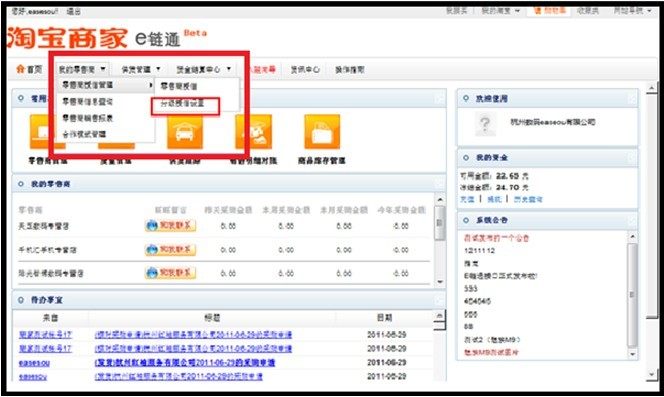This screenshot has width=664, height=397.
Task: Click circle icon on 待办事宜 panel header
Action: pyautogui.click(x=21, y=300)
